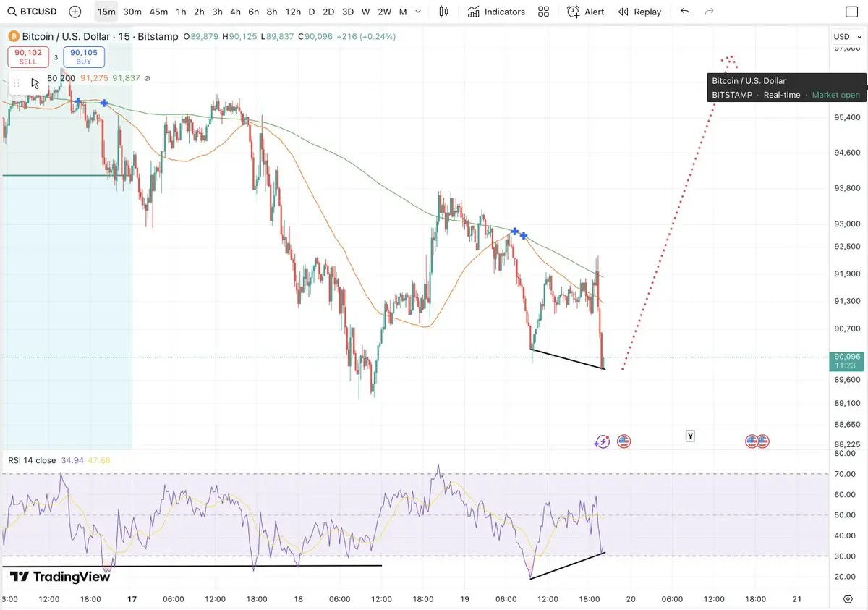Click the 95,400 price scale label
The image size is (868, 610).
click(846, 117)
